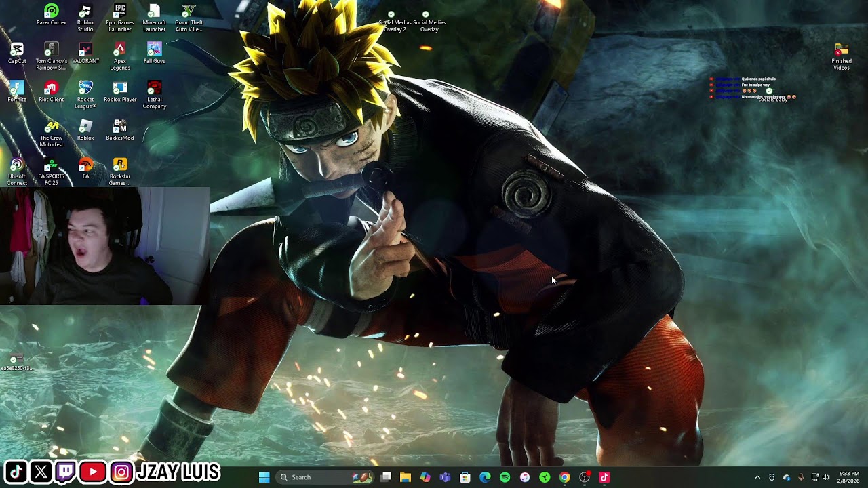This screenshot has width=868, height=488.
Task: Select the Social Medias Overlay file
Action: point(429,21)
